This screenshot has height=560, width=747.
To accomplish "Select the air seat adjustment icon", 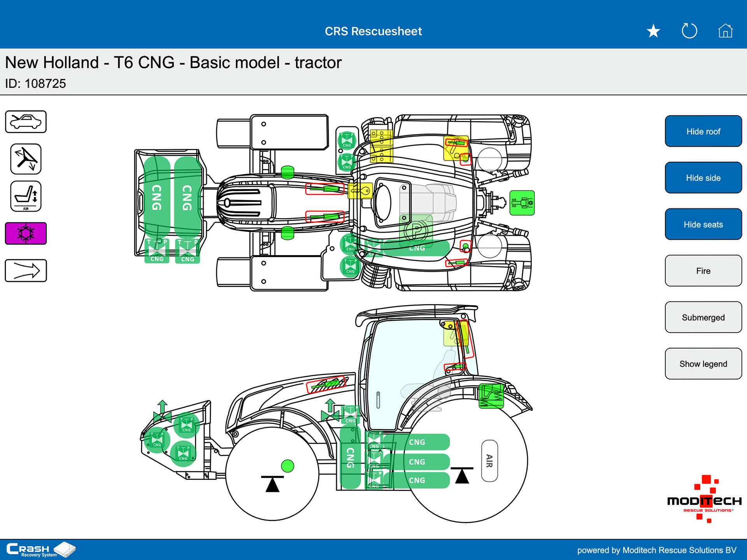I will coord(26,196).
